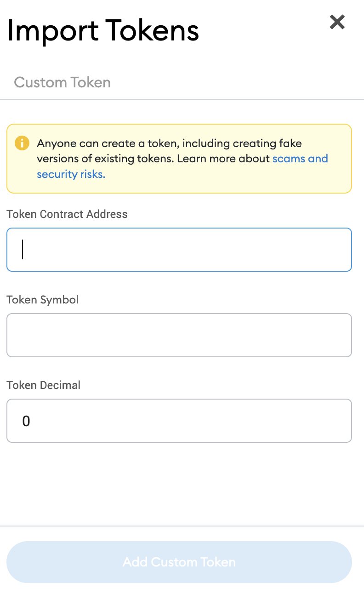This screenshot has height=595, width=364.
Task: Click the Token Decimal label
Action: [44, 385]
